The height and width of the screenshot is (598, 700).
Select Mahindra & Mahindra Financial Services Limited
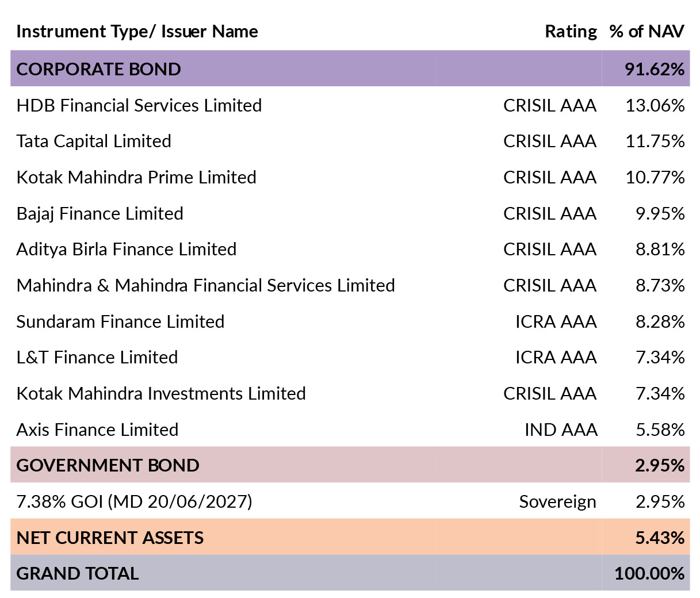(205, 286)
